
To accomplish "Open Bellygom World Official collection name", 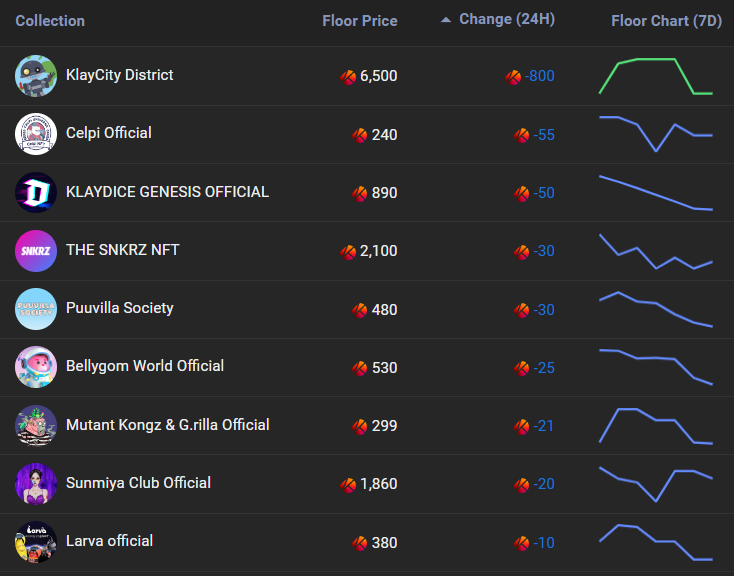I will 145,366.
